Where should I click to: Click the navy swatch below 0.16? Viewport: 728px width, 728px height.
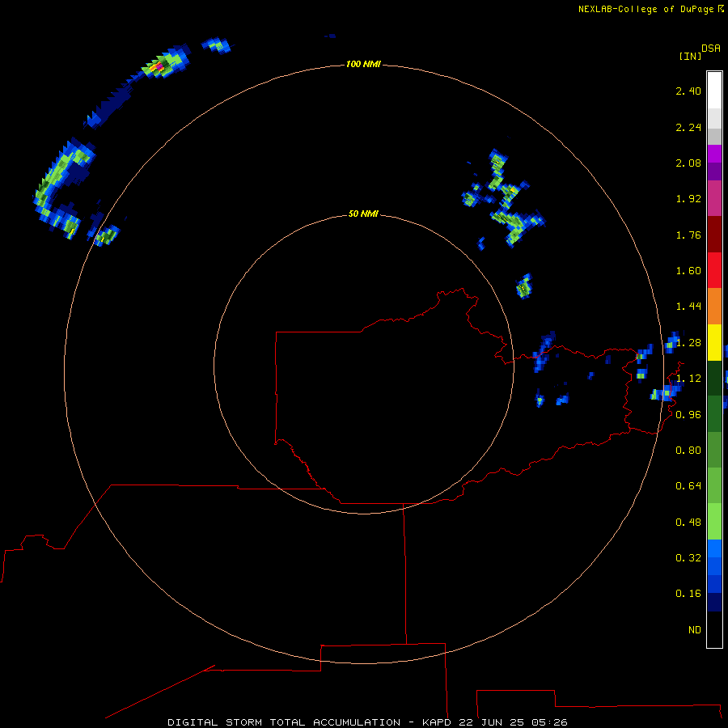click(714, 602)
